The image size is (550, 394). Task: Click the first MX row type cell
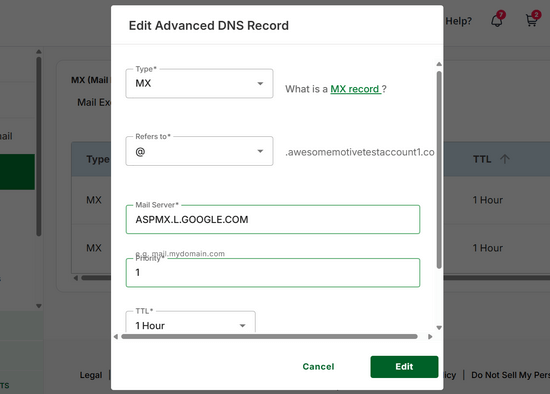point(94,200)
